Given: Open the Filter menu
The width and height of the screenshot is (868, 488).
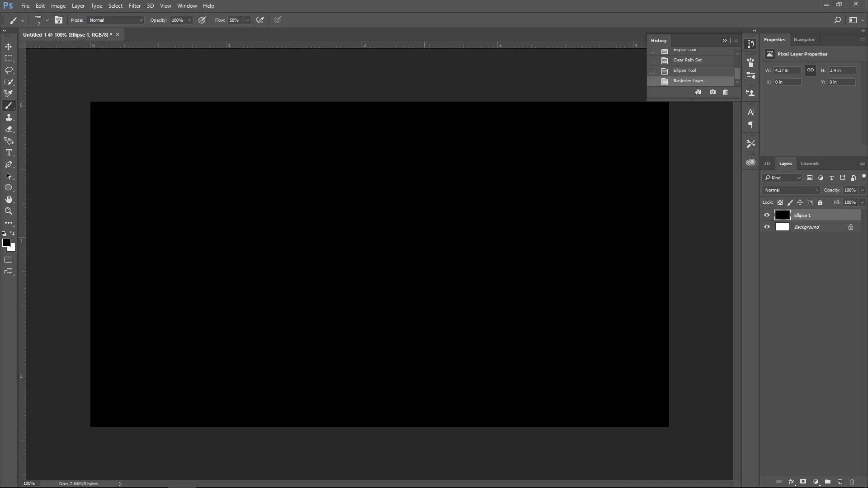Looking at the screenshot, I should pos(134,6).
